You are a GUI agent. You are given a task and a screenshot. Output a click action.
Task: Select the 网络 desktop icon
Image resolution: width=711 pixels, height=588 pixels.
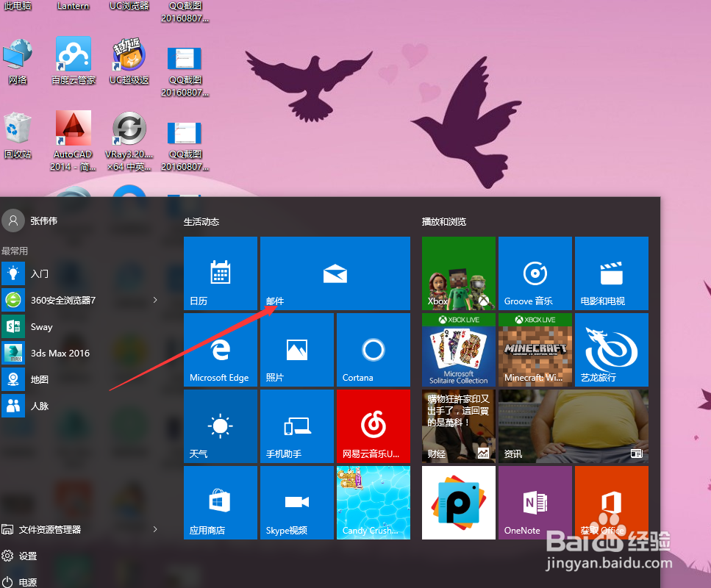pyautogui.click(x=18, y=62)
